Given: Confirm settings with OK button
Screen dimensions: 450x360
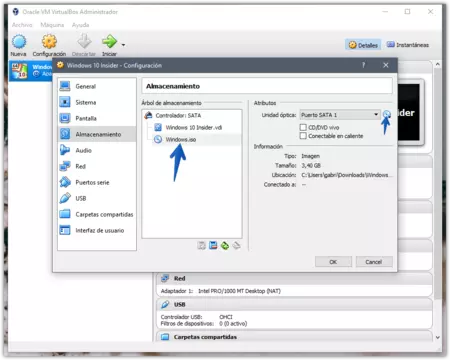Looking at the screenshot, I should click(333, 262).
